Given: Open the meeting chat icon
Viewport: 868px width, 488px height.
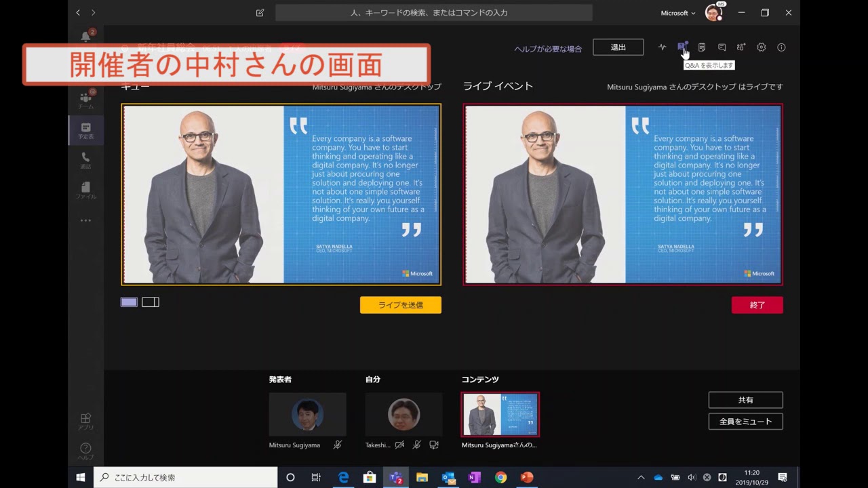Looking at the screenshot, I should (722, 47).
